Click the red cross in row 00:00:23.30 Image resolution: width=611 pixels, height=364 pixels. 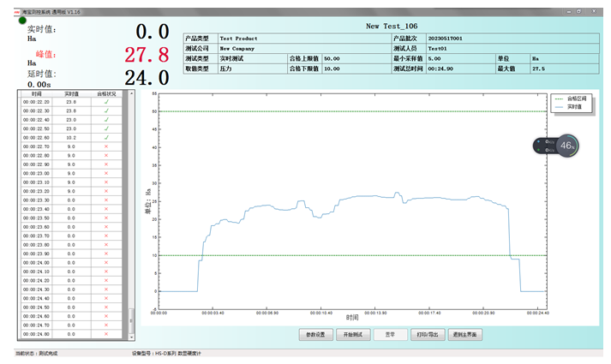(106, 200)
